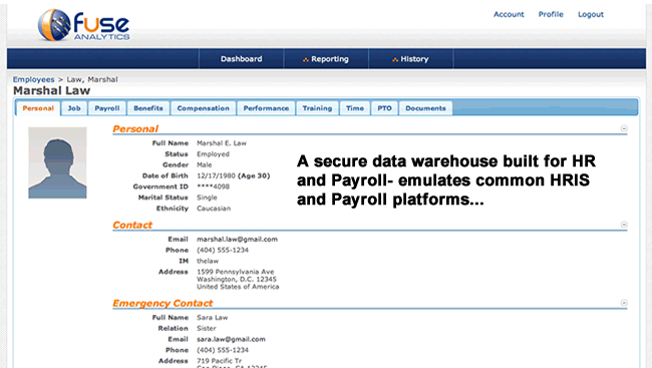
Task: Open the Account link
Action: click(509, 14)
